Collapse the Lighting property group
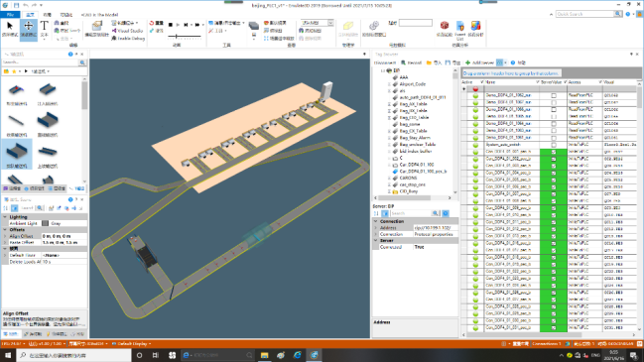The height and width of the screenshot is (362, 644). click(5, 217)
